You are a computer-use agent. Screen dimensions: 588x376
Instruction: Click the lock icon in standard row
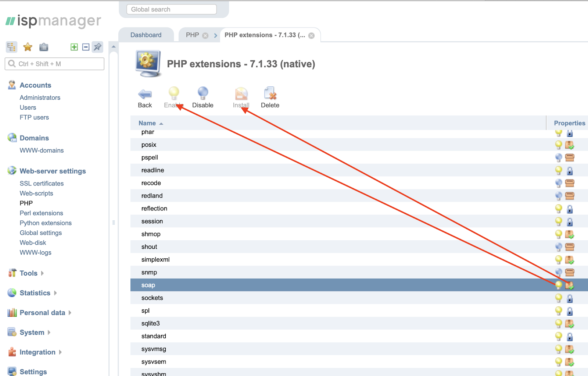point(570,337)
